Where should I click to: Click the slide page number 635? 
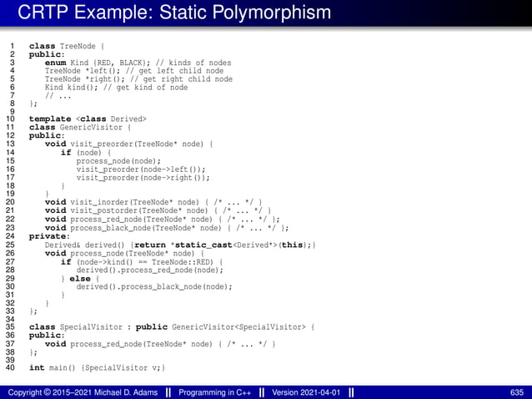click(517, 393)
